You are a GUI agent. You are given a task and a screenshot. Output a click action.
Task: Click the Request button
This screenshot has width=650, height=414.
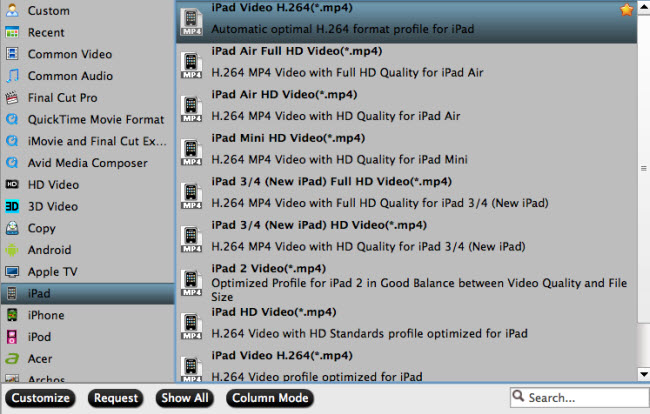tap(116, 398)
